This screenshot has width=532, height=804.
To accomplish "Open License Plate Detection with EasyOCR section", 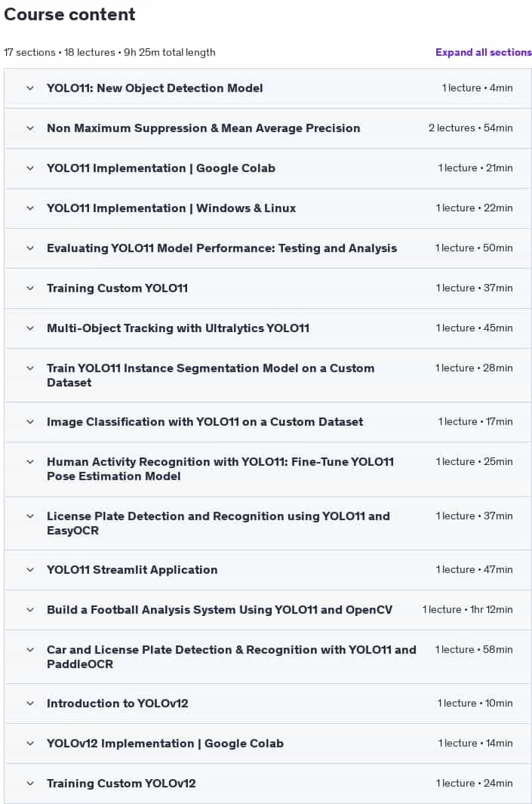I will [218, 523].
